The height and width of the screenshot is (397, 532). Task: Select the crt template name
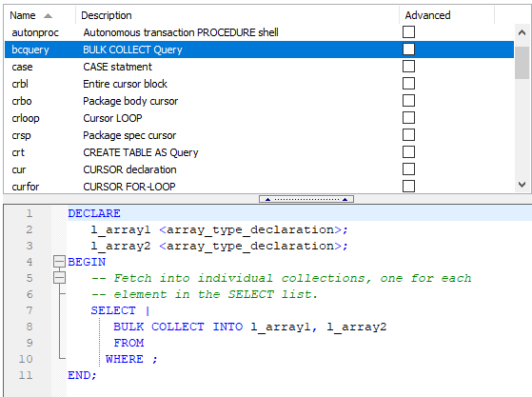(x=18, y=152)
